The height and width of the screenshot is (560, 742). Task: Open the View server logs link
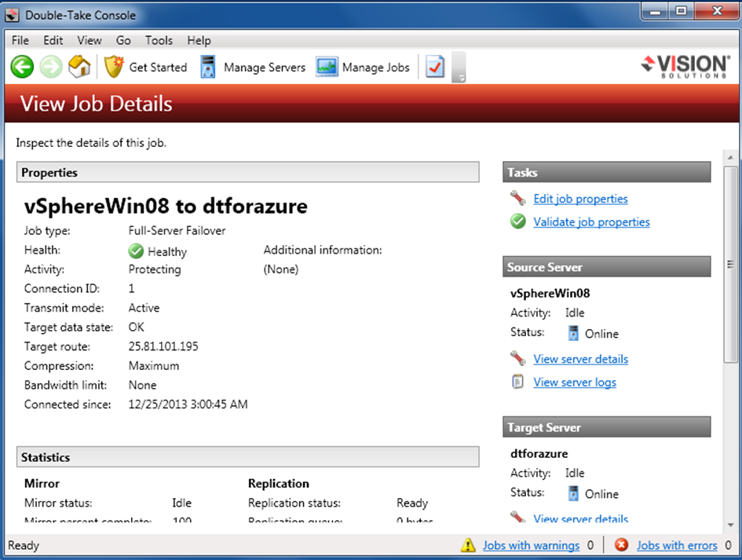pos(575,382)
